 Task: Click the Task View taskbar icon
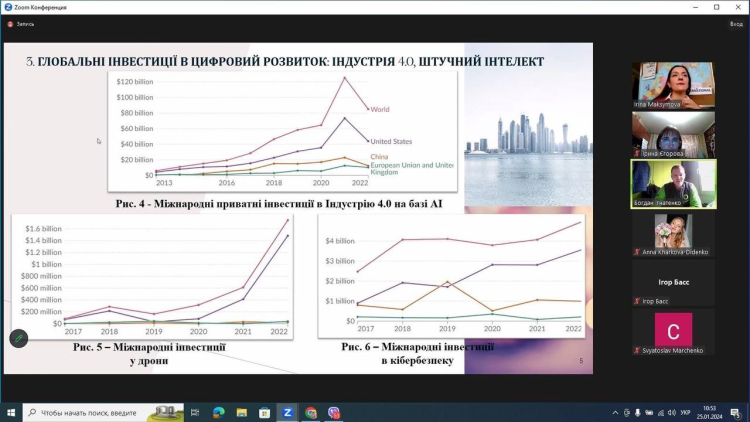point(196,411)
